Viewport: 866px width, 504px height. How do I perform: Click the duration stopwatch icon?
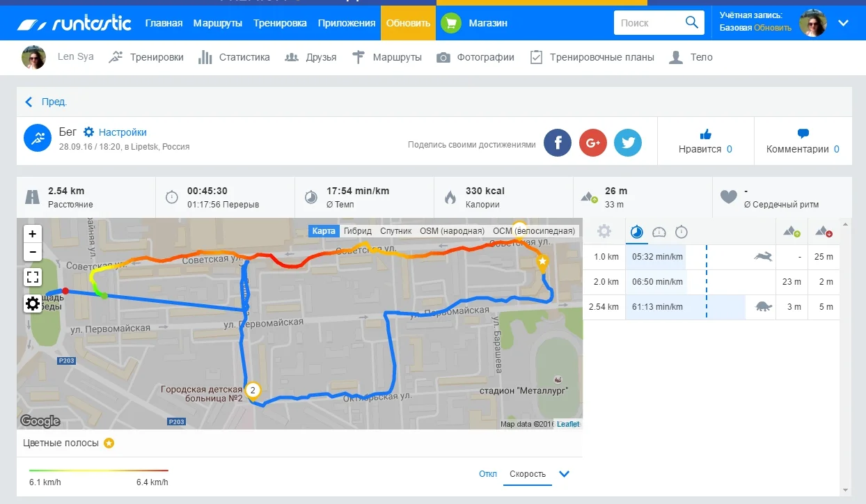click(171, 197)
